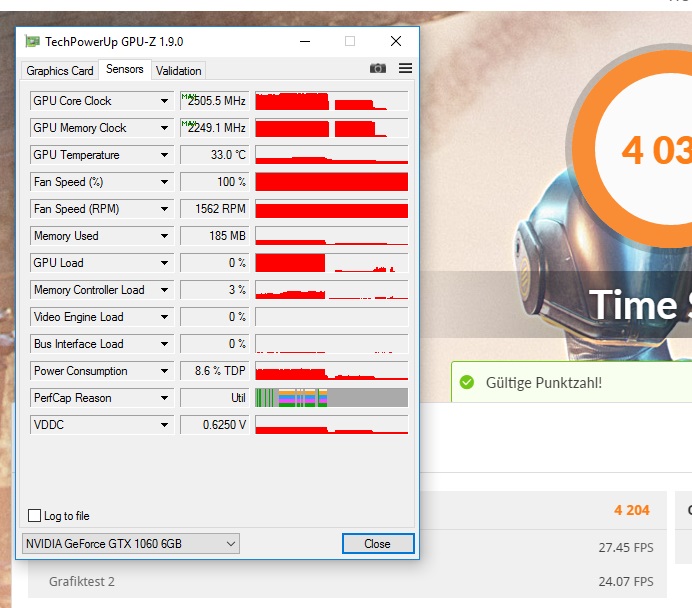Click 27.45 FPS result in 3DMark window
Viewport: 692px width, 608px height.
[626, 548]
